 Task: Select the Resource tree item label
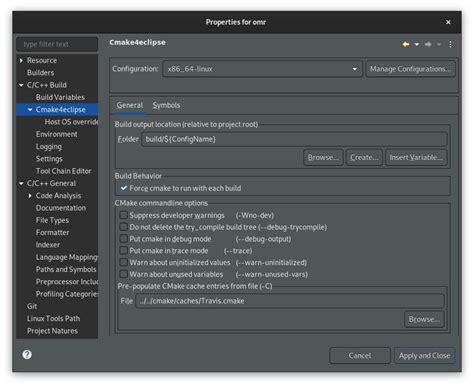click(42, 60)
